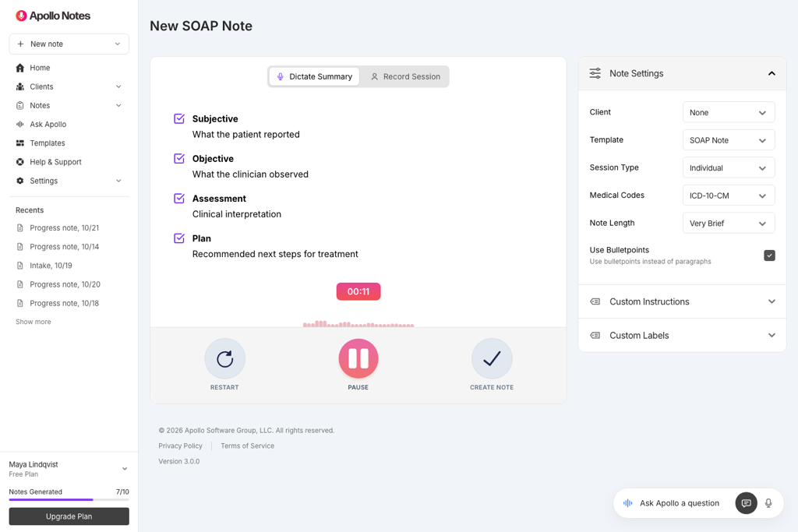Open the Session Type dropdown
The width and height of the screenshot is (798, 532).
[x=729, y=167]
